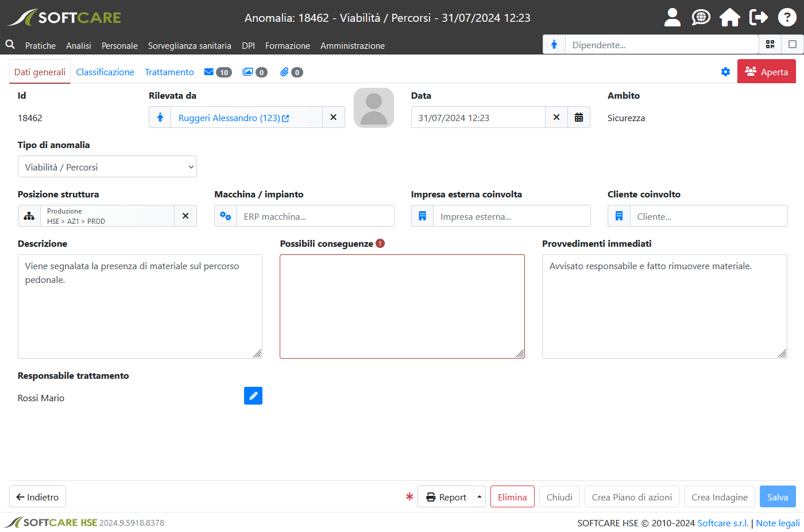Viewport: 804px width, 532px height.
Task: Expand the Report button dropdown arrow
Action: point(480,497)
